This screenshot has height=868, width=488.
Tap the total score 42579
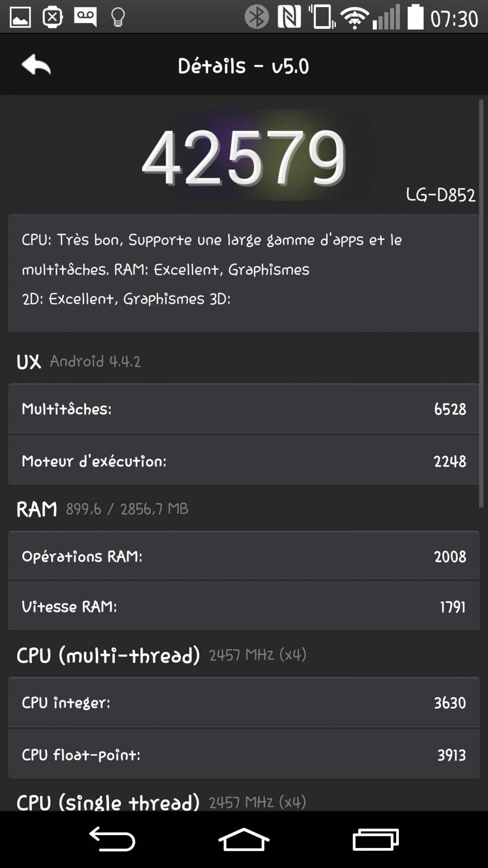tap(244, 158)
